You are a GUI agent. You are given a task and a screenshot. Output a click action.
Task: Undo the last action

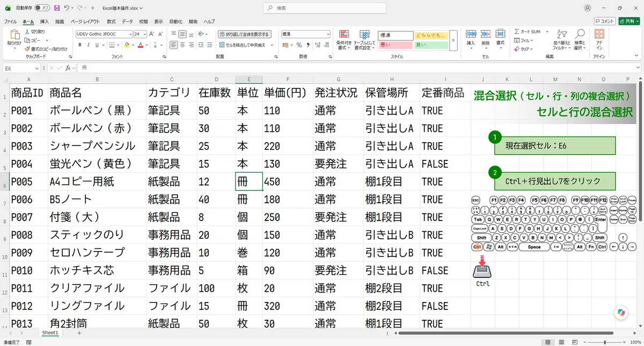click(66, 8)
